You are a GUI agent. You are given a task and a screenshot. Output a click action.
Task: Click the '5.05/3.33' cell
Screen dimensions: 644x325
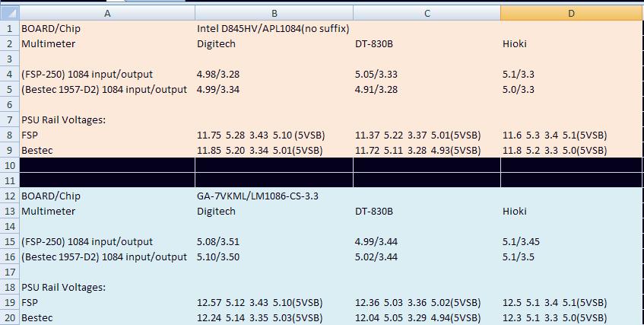coord(427,74)
